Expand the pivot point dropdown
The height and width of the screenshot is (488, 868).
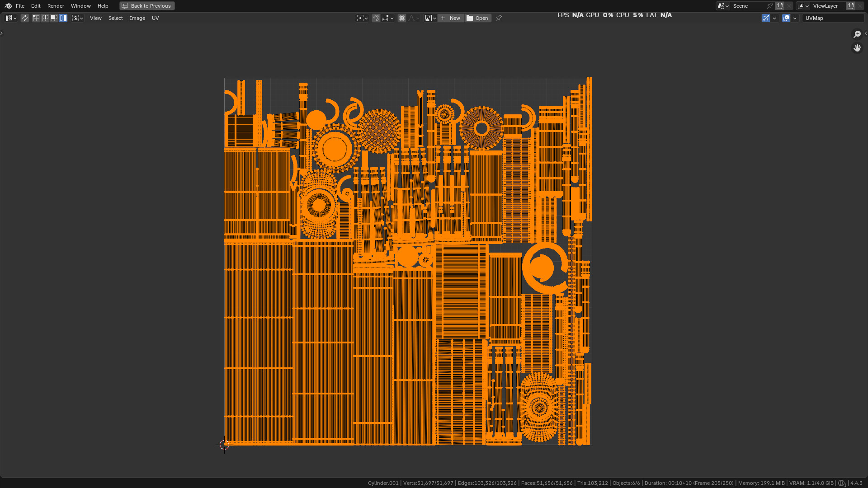tap(363, 18)
